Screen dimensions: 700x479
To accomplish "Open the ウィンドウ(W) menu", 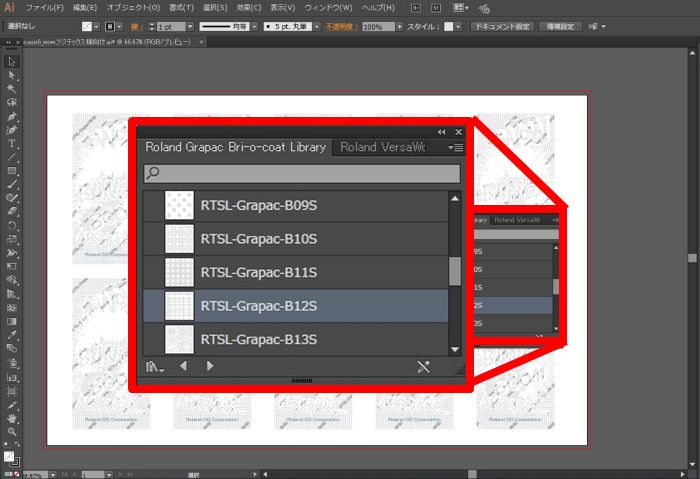I will click(x=328, y=8).
